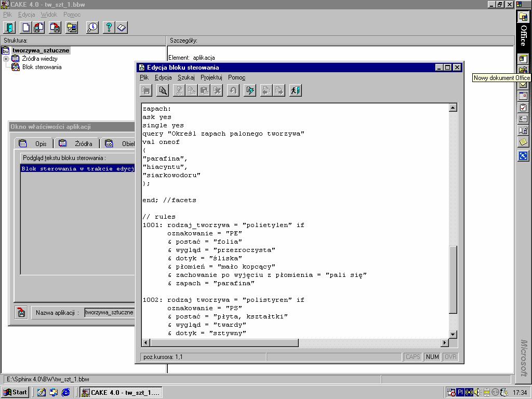Switch to the Źródła tab in properties window
The height and width of the screenshot is (399, 532).
77,143
